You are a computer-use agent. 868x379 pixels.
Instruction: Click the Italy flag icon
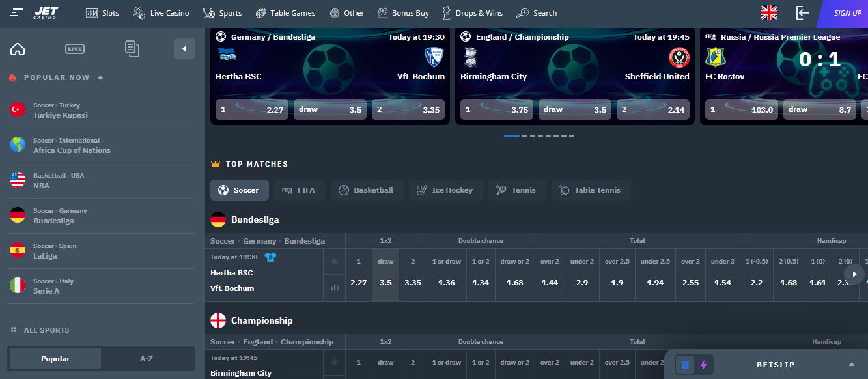[18, 285]
